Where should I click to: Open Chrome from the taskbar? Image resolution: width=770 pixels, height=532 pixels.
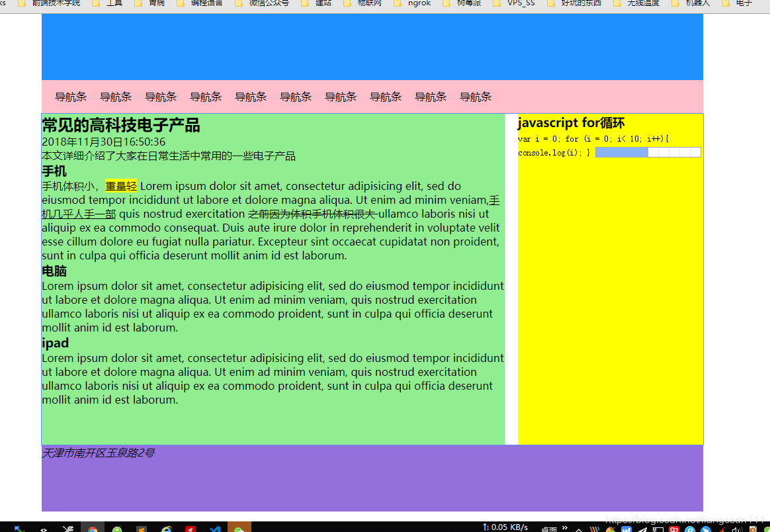93,529
